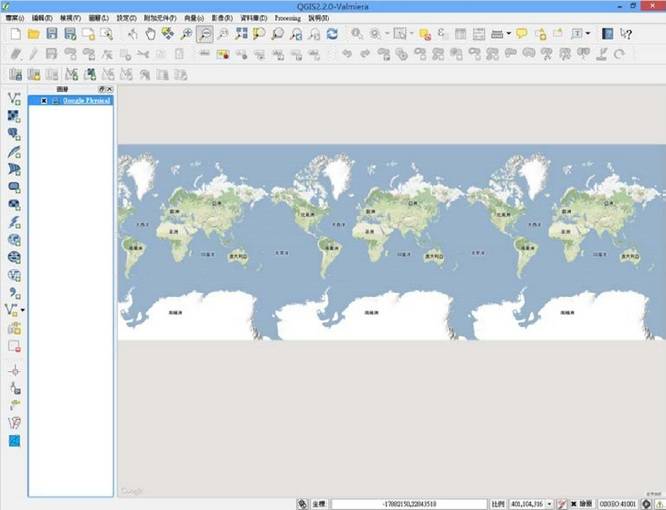Click the Add WMS Layer globe icon
The width and height of the screenshot is (666, 510).
point(14,240)
